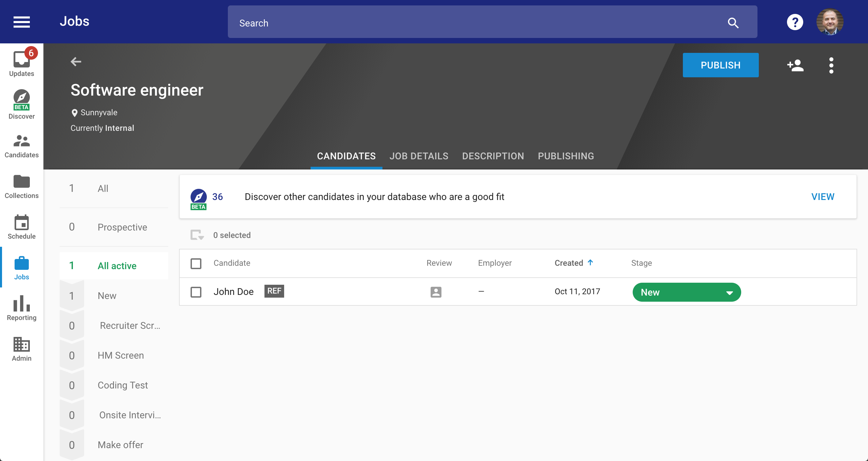Viewport: 868px width, 461px height.
Task: Open Collections folder in sidebar
Action: click(22, 186)
